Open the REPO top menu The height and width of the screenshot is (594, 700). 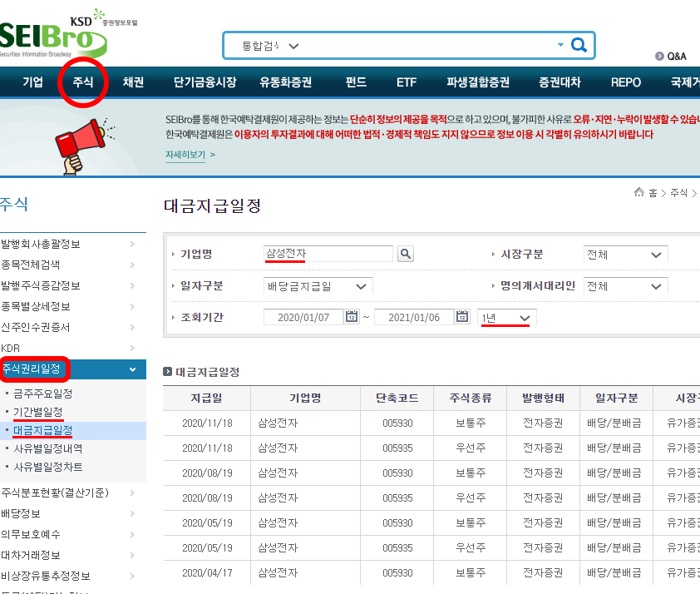(x=625, y=82)
